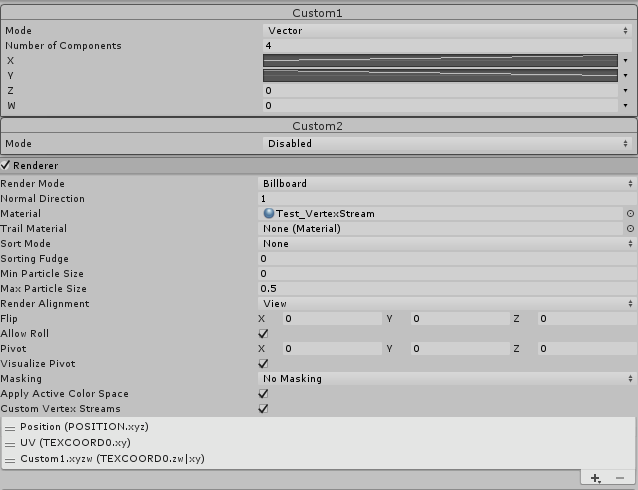Open object picker for Material field
This screenshot has height=490, width=638.
pyautogui.click(x=630, y=214)
